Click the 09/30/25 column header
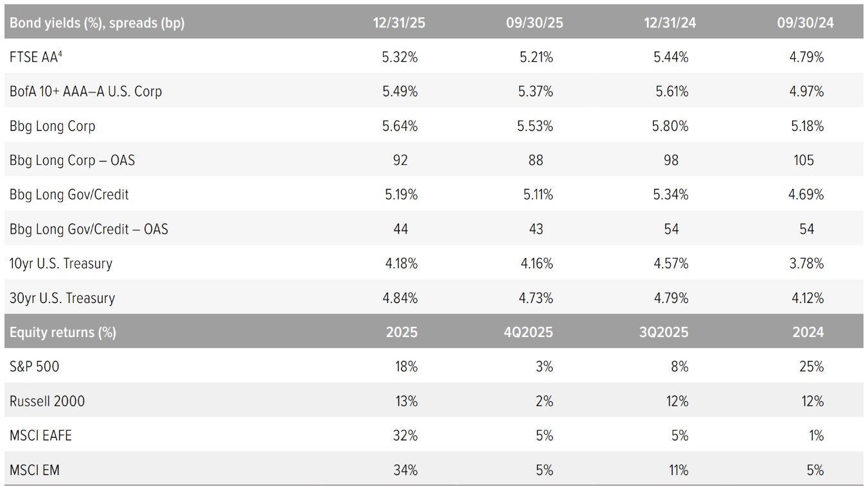This screenshot has width=868, height=486. [535, 22]
